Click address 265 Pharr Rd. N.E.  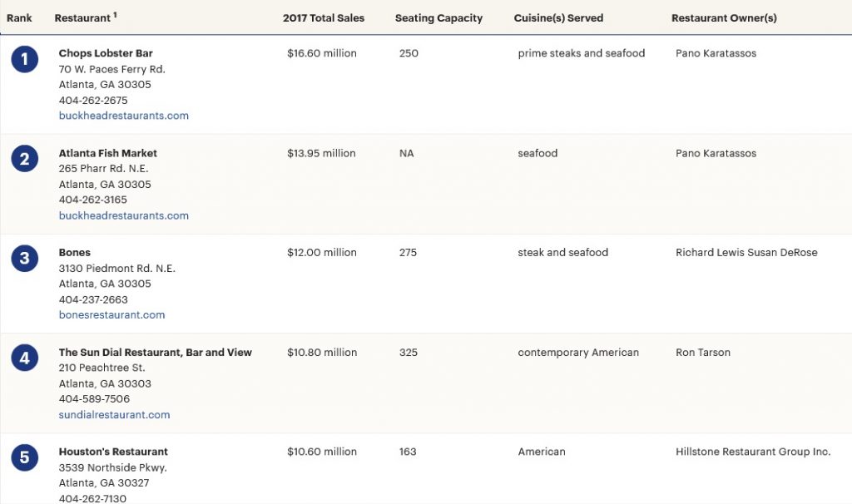(103, 169)
